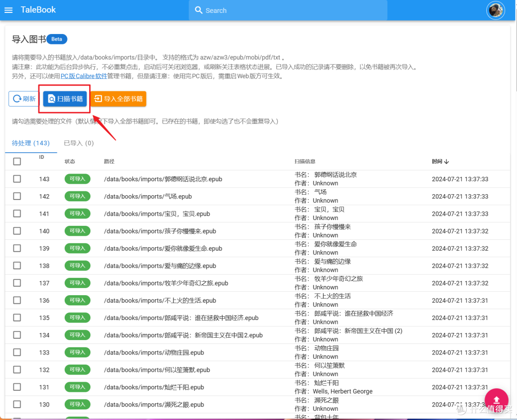Click the 刷新 button
Image resolution: width=517 pixels, height=420 pixels.
click(23, 99)
